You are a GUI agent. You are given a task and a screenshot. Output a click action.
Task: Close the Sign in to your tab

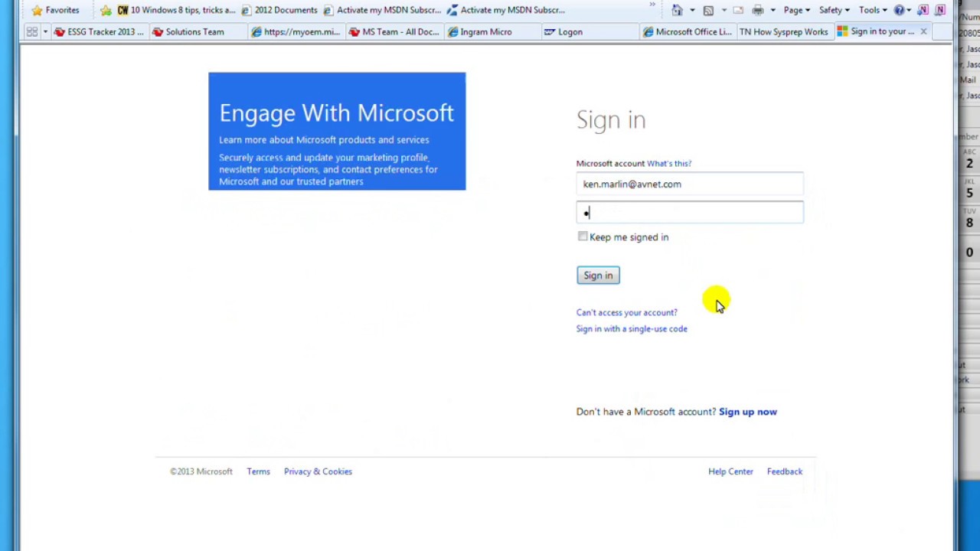(x=923, y=31)
